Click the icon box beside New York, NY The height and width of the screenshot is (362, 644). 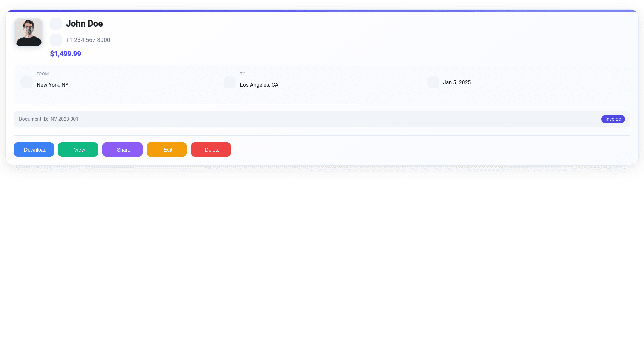click(26, 82)
